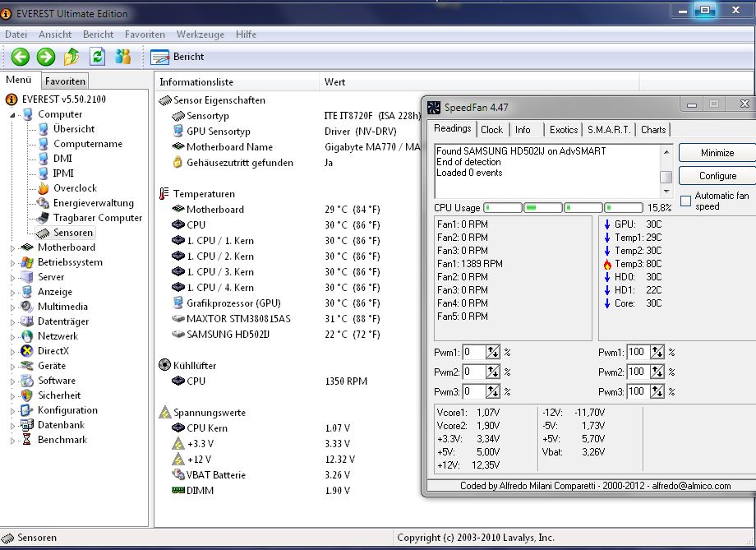Open the Datei menu
Viewport: 756px width, 550px height.
click(16, 35)
